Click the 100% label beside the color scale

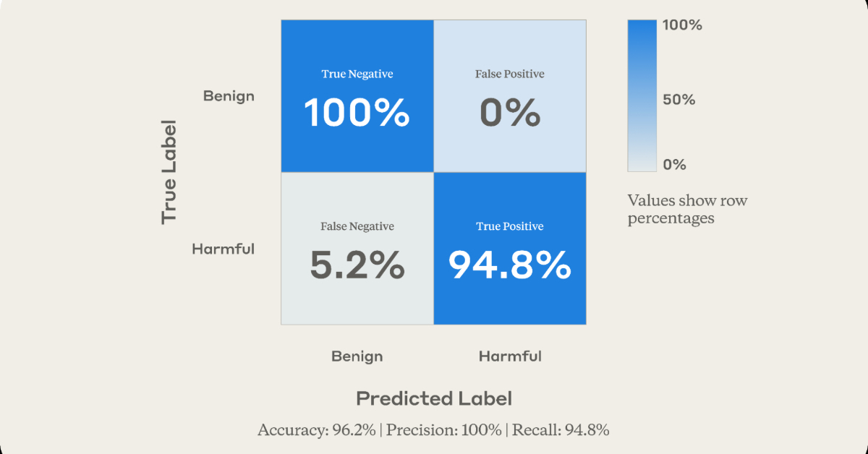point(682,26)
